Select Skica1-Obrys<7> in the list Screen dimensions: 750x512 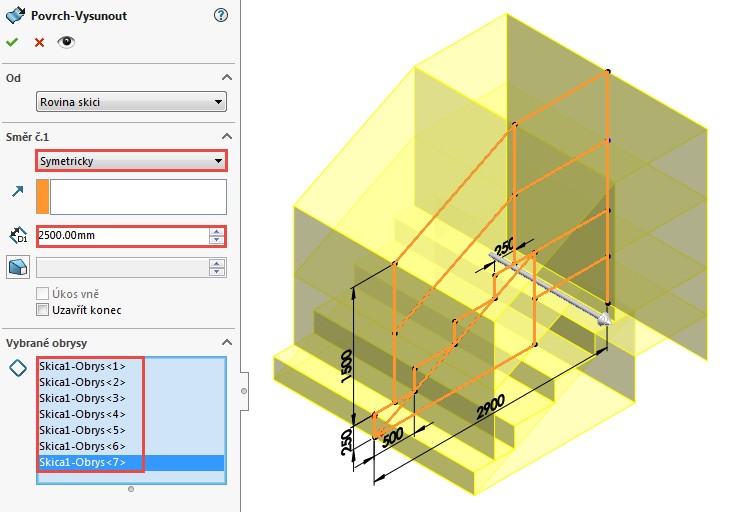pos(131,462)
